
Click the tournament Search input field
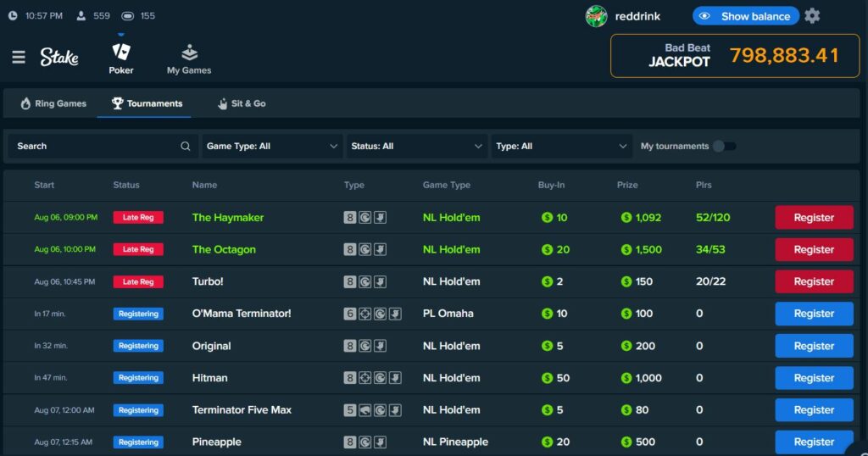click(x=93, y=146)
